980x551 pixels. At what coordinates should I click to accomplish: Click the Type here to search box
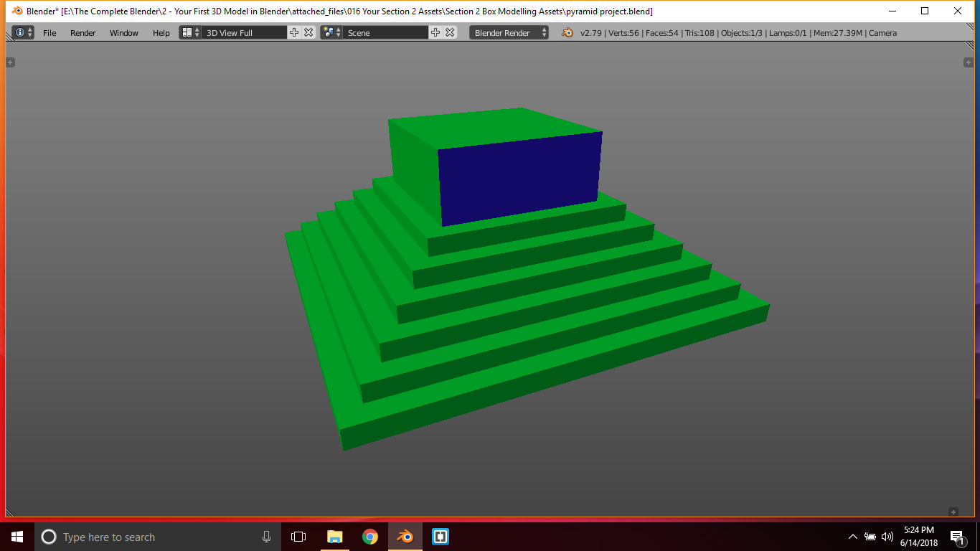(158, 537)
